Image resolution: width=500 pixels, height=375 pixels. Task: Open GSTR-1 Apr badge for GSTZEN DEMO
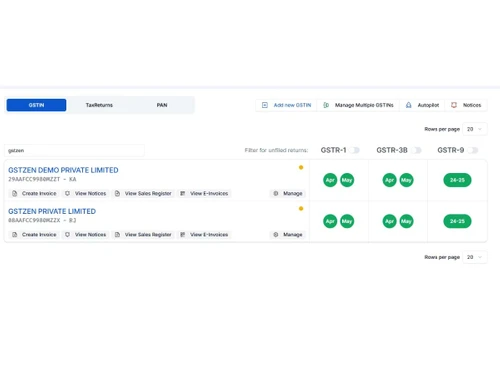(330, 180)
